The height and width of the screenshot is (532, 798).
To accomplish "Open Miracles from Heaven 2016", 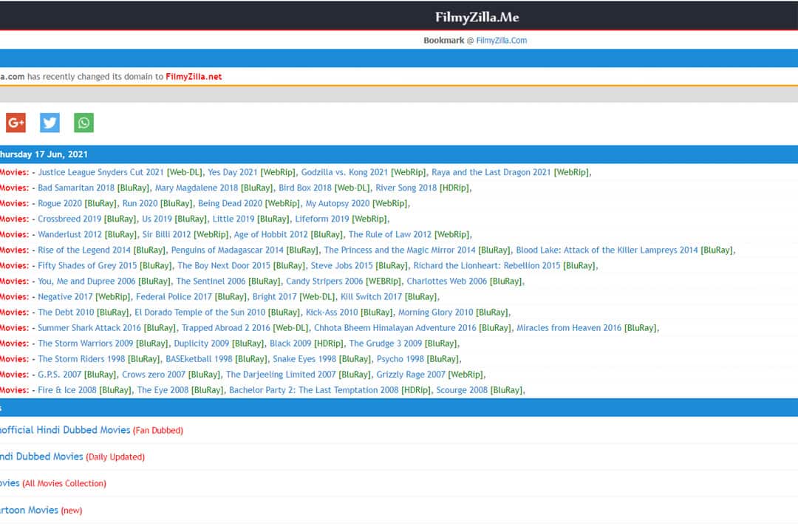I will pos(569,328).
